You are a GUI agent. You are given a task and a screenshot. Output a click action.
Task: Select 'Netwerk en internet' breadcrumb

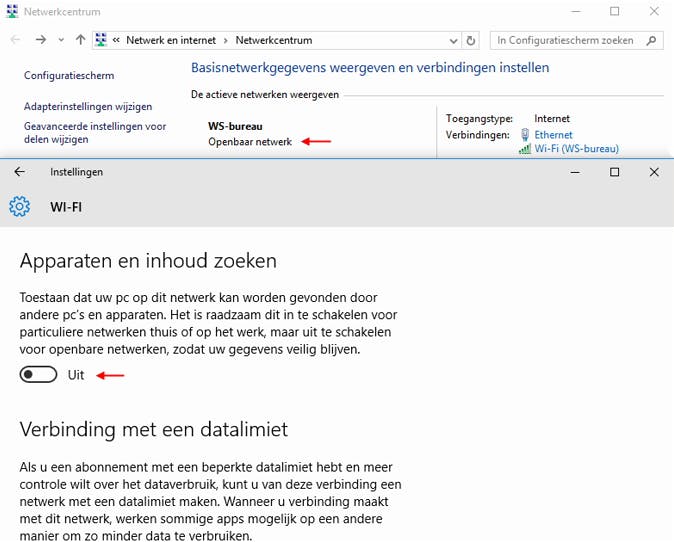pyautogui.click(x=171, y=40)
